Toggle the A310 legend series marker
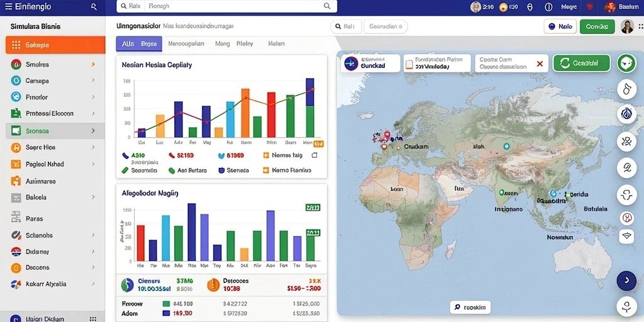Image resolution: width=644 pixels, height=322 pixels. tap(126, 156)
